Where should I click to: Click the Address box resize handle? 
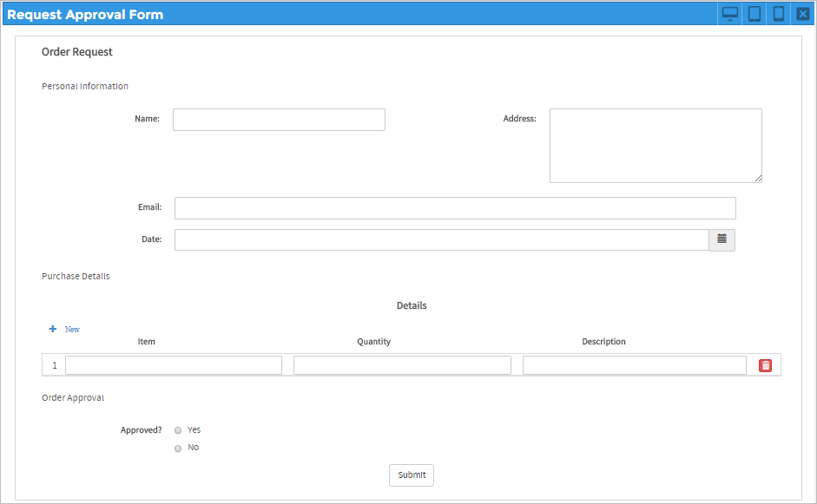click(758, 179)
